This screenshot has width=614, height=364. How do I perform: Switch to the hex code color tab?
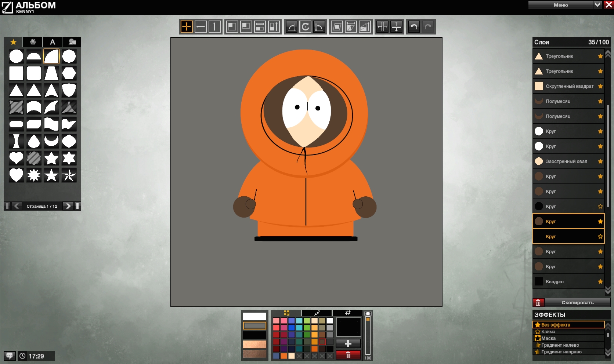tap(347, 313)
